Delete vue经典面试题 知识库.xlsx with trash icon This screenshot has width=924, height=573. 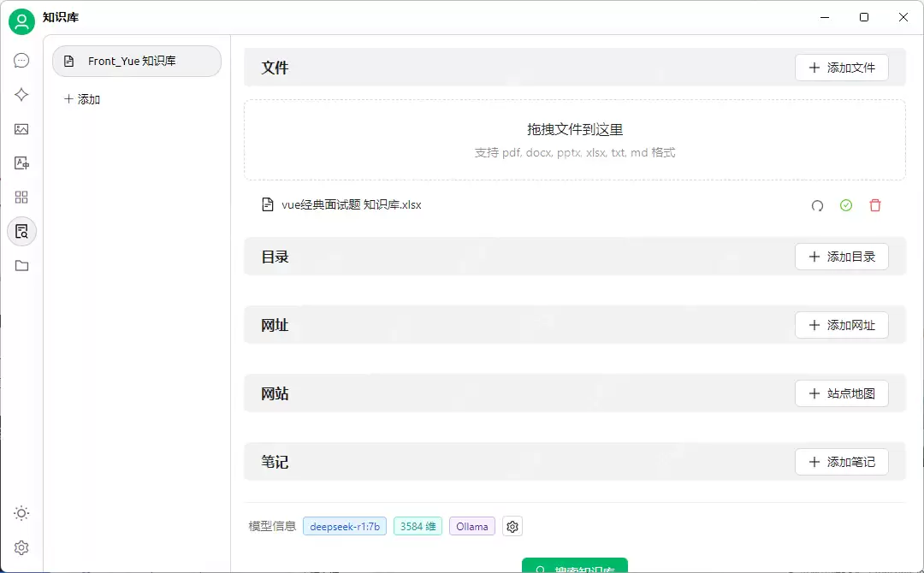coord(875,205)
